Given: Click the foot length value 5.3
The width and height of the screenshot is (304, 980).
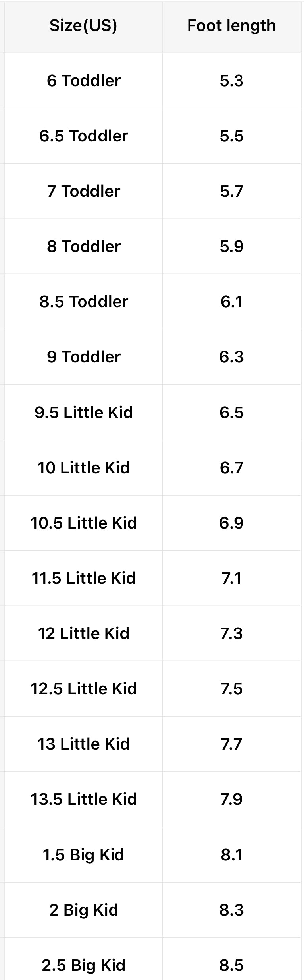Looking at the screenshot, I should tap(231, 81).
